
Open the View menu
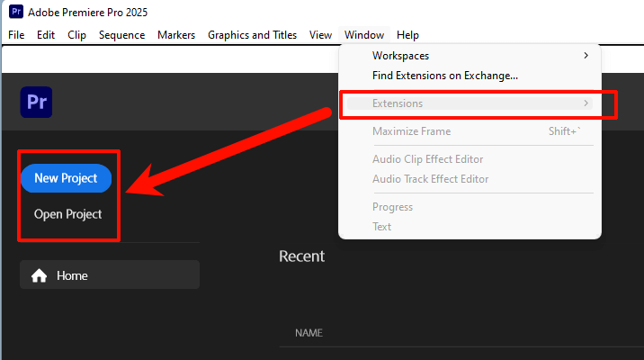pyautogui.click(x=320, y=35)
